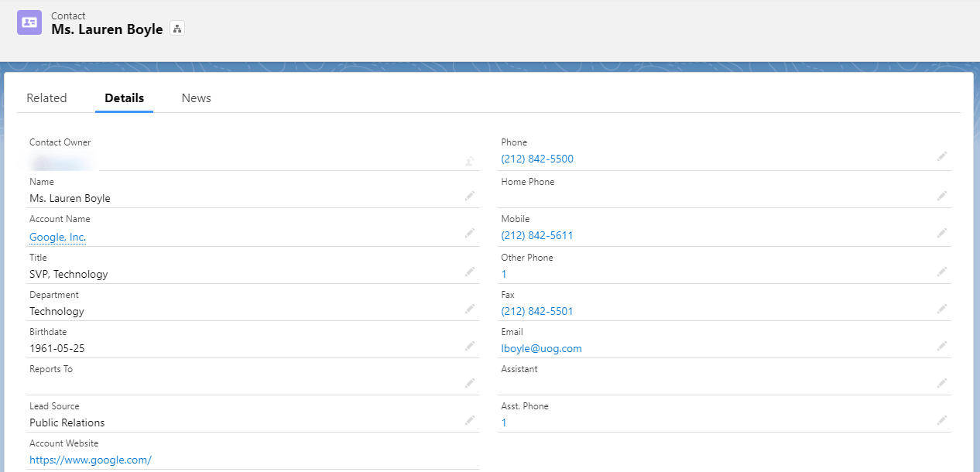The height and width of the screenshot is (472, 980).
Task: Call the phone number (212) 842-5500
Action: pos(537,159)
